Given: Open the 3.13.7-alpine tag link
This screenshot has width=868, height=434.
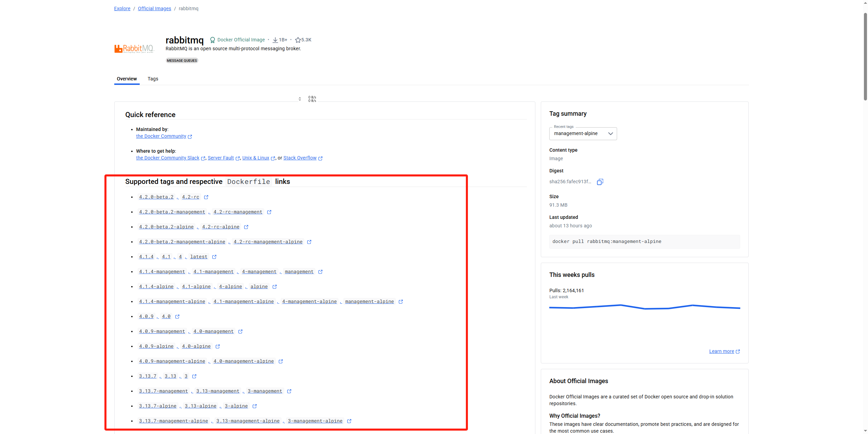Looking at the screenshot, I should pos(158,406).
